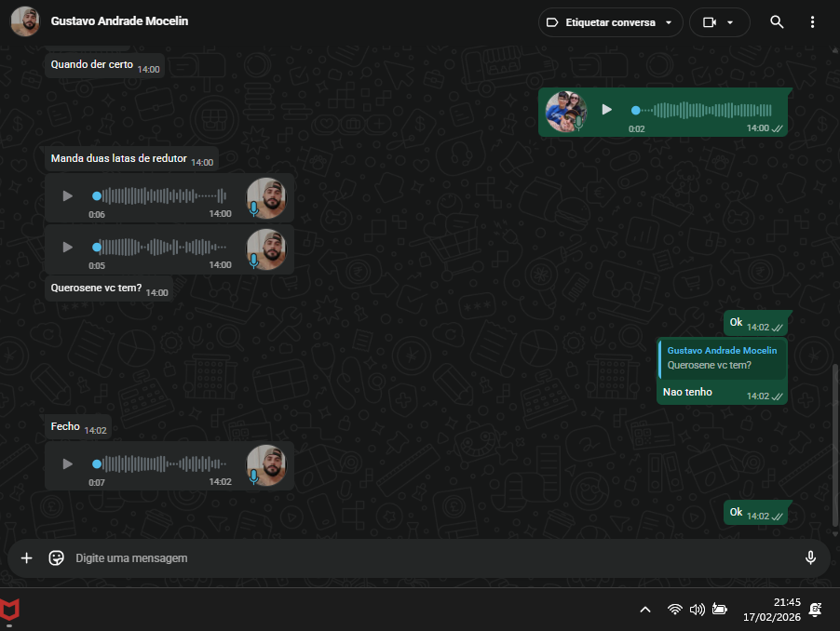The height and width of the screenshot is (631, 840).
Task: Open the McAfee taskbar icon
Action: point(12,610)
